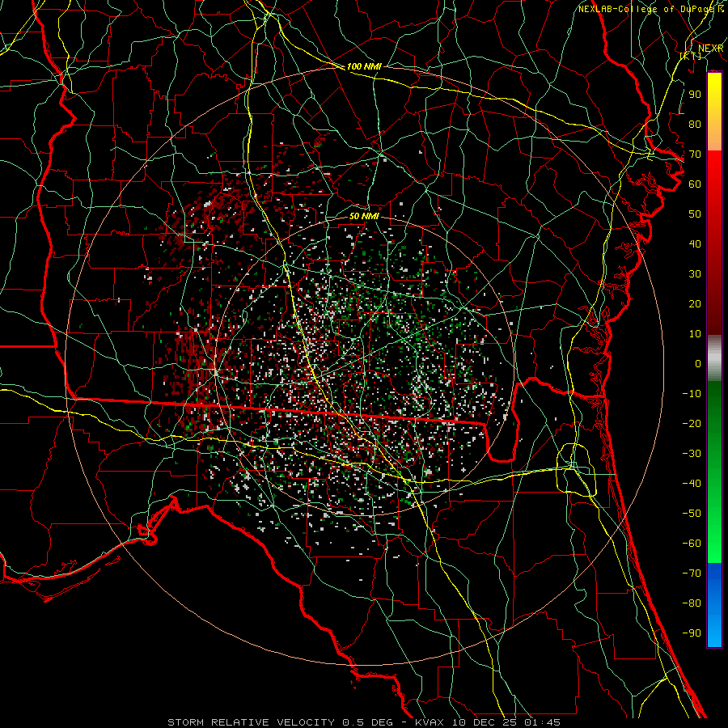The width and height of the screenshot is (728, 728).
Task: Select the -80 value on velocity scale
Action: tap(692, 603)
